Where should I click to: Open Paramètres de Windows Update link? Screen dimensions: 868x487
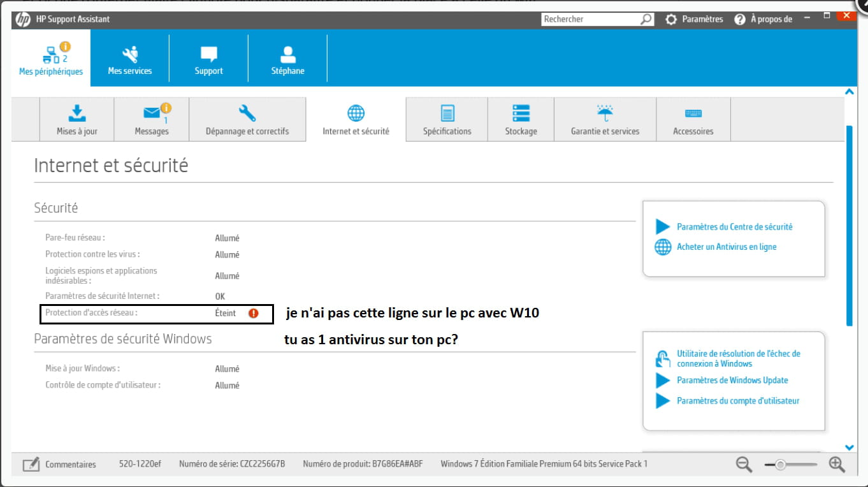[732, 381]
